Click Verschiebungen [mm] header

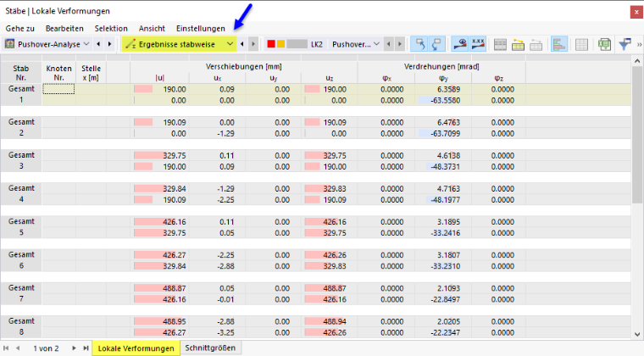click(244, 66)
